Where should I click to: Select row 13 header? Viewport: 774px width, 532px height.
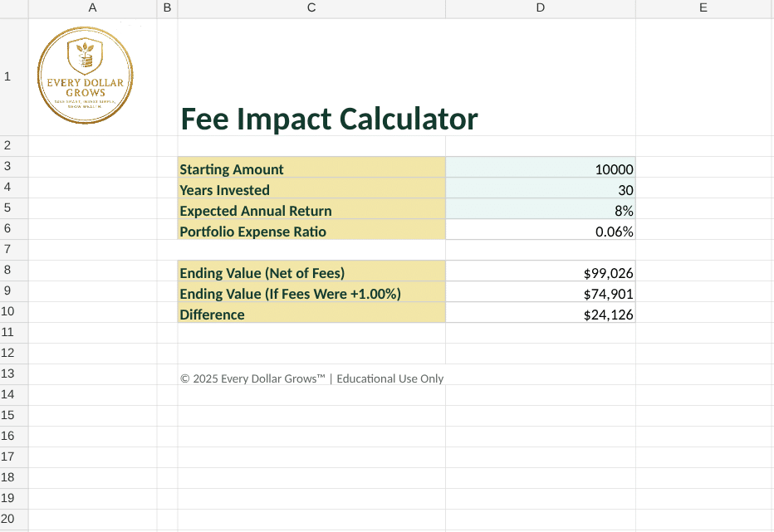tap(14, 374)
